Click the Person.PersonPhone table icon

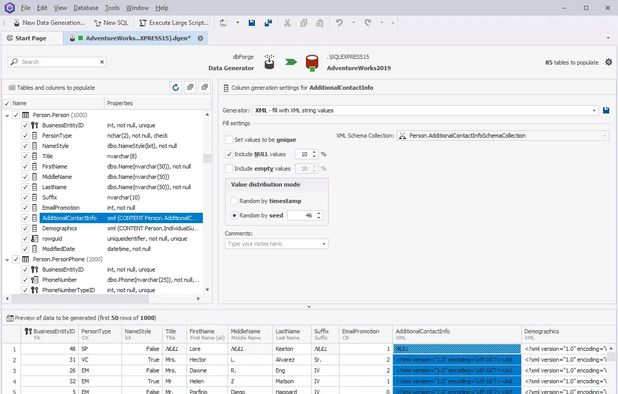click(26, 259)
